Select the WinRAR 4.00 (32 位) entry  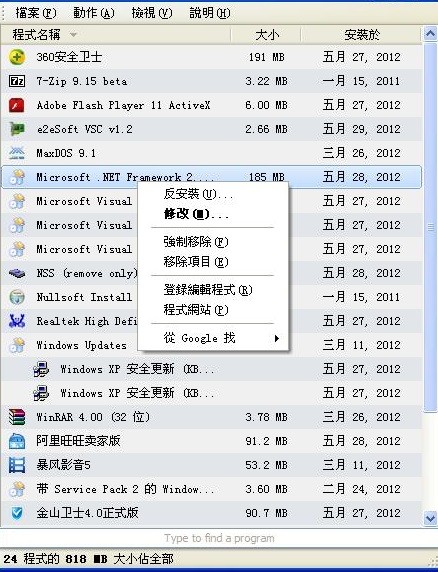click(x=93, y=417)
